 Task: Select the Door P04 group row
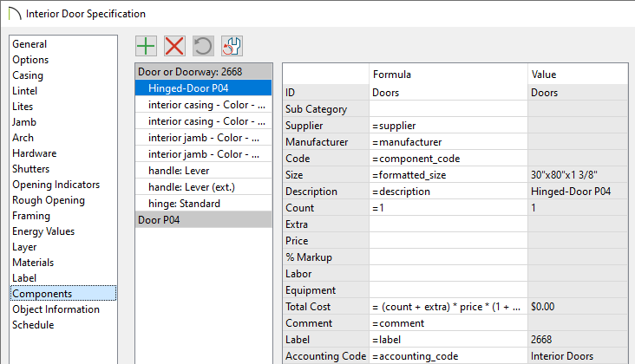204,220
